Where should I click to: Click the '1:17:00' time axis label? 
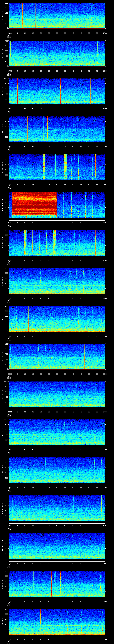tap(9, 71)
